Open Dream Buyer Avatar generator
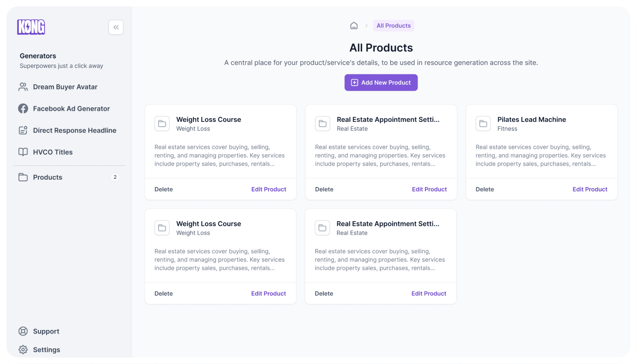 tap(65, 87)
